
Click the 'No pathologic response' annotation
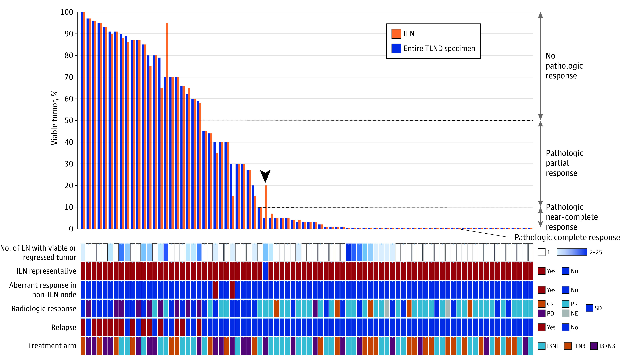pyautogui.click(x=564, y=66)
